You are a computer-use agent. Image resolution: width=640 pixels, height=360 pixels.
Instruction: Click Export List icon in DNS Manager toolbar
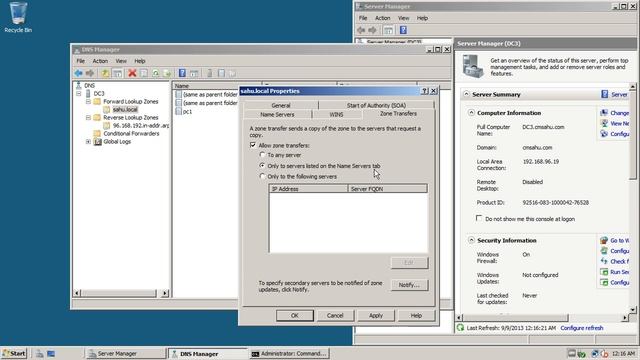point(167,73)
